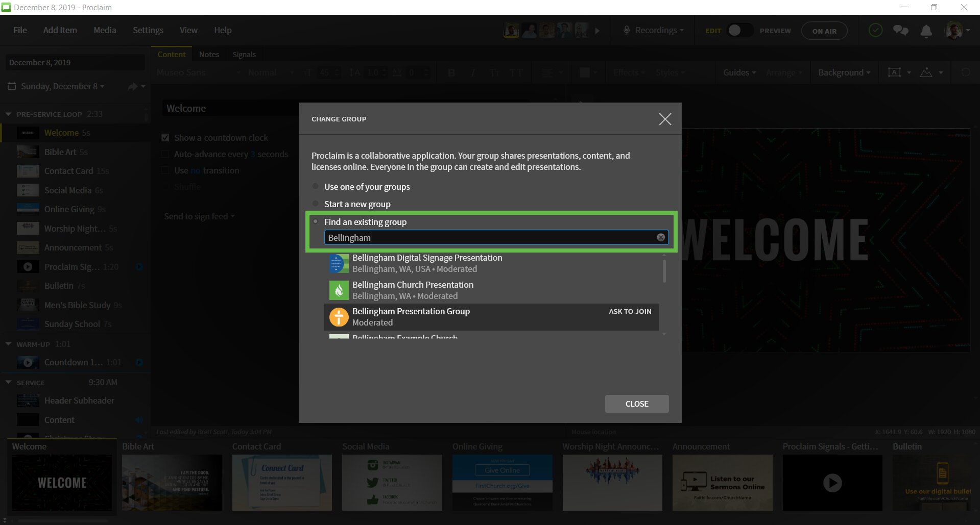Open the text box tool icon in toolbar
Viewport: 980px width, 525px height.
pos(895,72)
